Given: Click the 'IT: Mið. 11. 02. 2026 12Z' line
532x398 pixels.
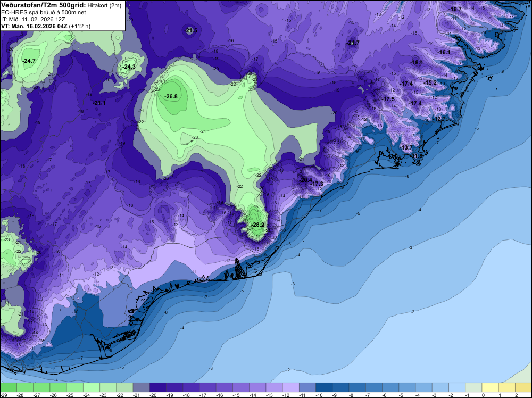Looking at the screenshot, I should pyautogui.click(x=33, y=19).
